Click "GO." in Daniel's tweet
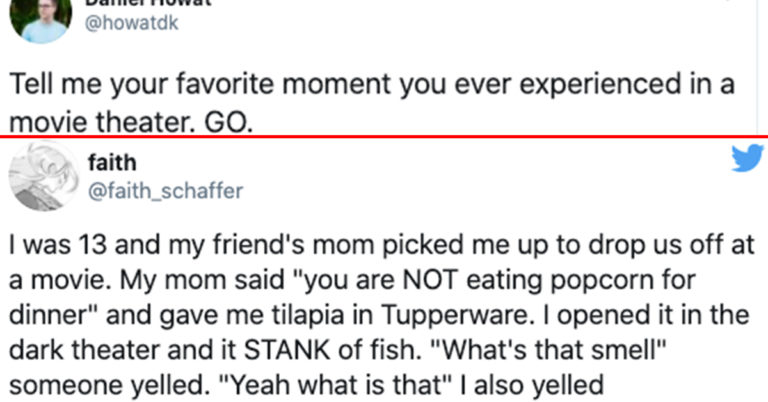Image resolution: width=768 pixels, height=402 pixels. 229,122
